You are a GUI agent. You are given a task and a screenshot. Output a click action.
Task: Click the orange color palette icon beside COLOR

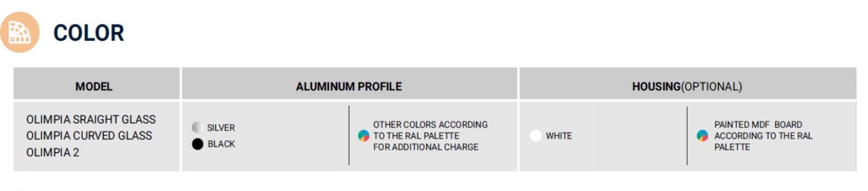click(20, 32)
